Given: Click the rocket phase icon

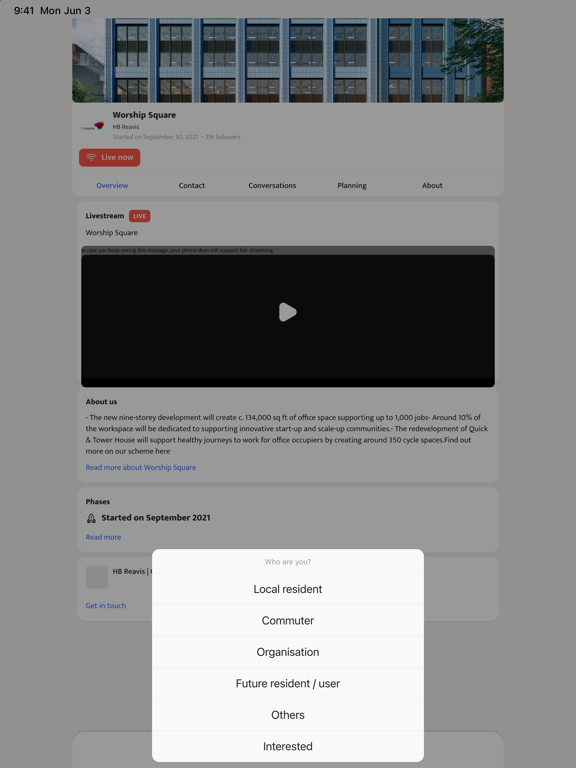Looking at the screenshot, I should click(91, 518).
